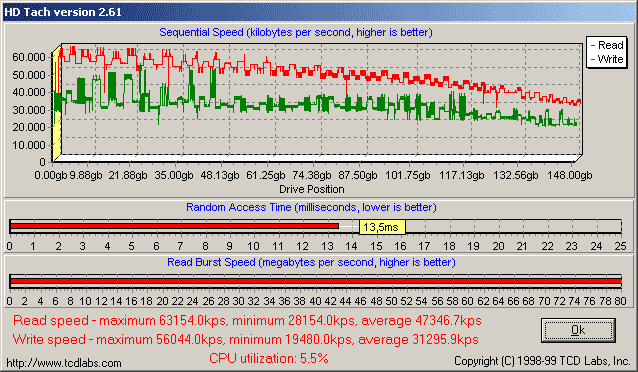Viewport: 638px width, 372px height.
Task: Click the 21.88gb drive position label
Action: pyautogui.click(x=128, y=175)
